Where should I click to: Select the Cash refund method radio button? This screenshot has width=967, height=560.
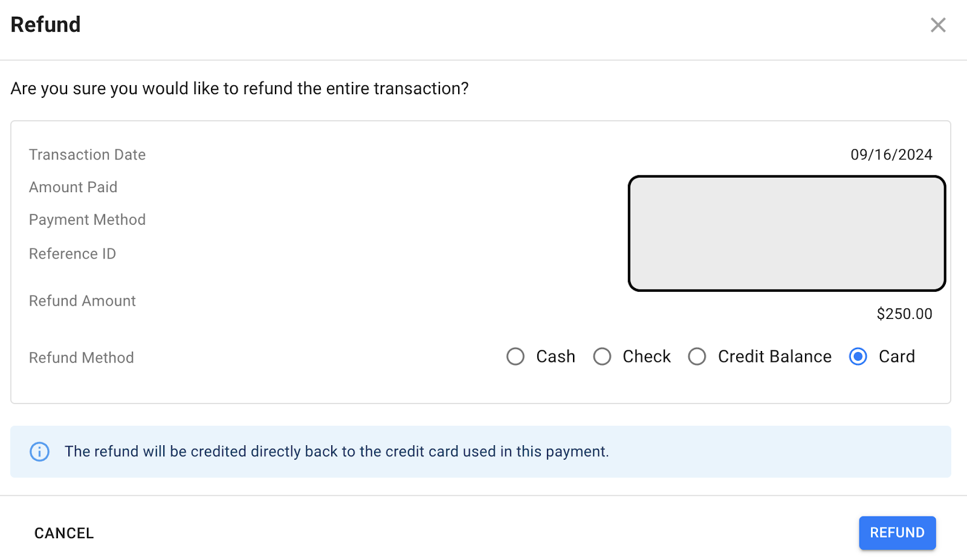516,356
